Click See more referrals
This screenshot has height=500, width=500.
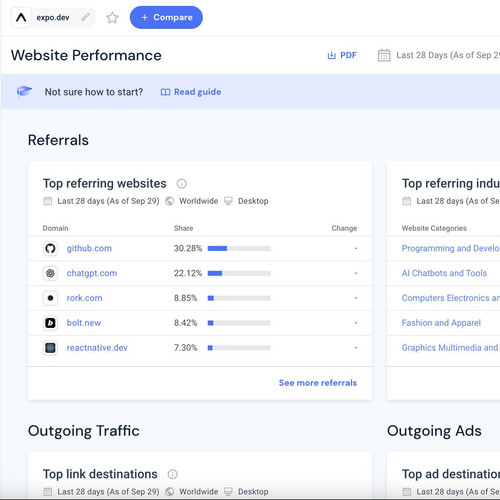(x=318, y=383)
